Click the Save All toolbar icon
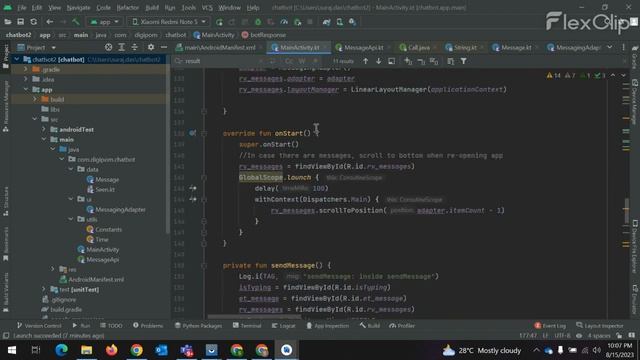This screenshot has width=640, height=360. pyautogui.click(x=20, y=22)
